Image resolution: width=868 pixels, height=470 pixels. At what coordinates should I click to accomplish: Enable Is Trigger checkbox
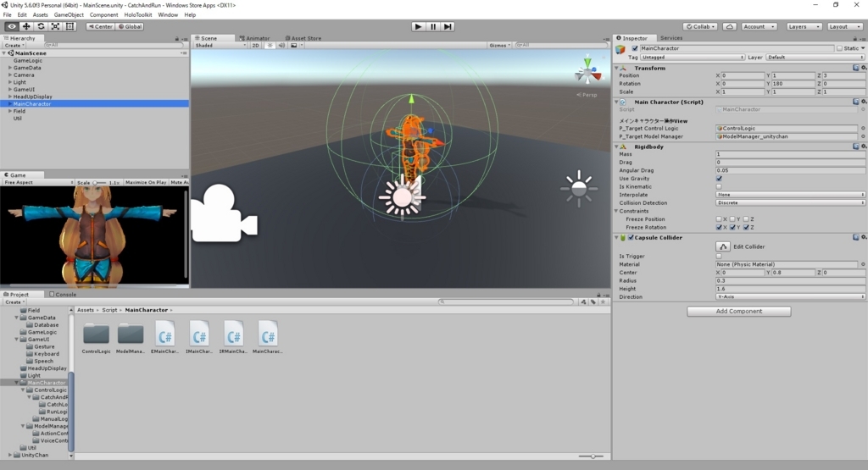point(719,257)
